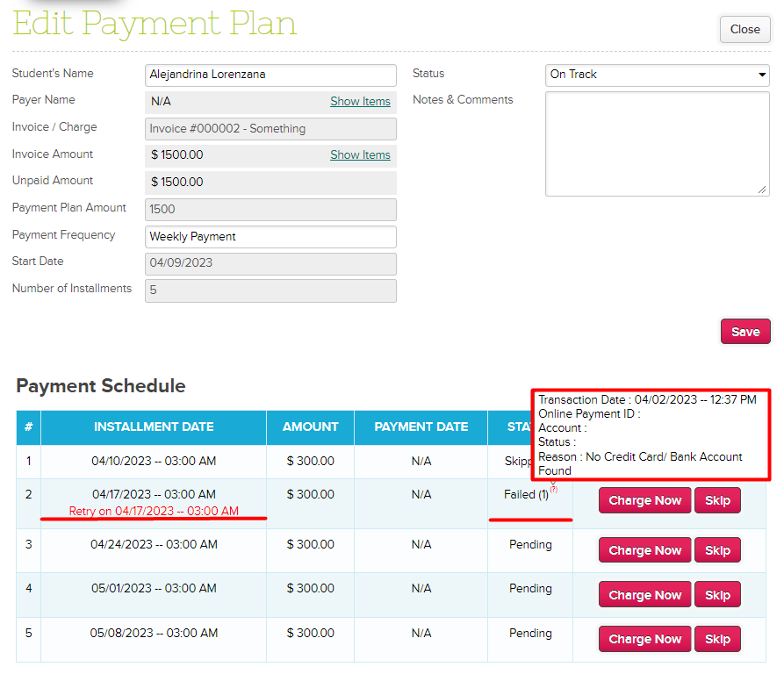Click into Notes & Comments text area
The height and width of the screenshot is (674, 784).
tap(657, 143)
